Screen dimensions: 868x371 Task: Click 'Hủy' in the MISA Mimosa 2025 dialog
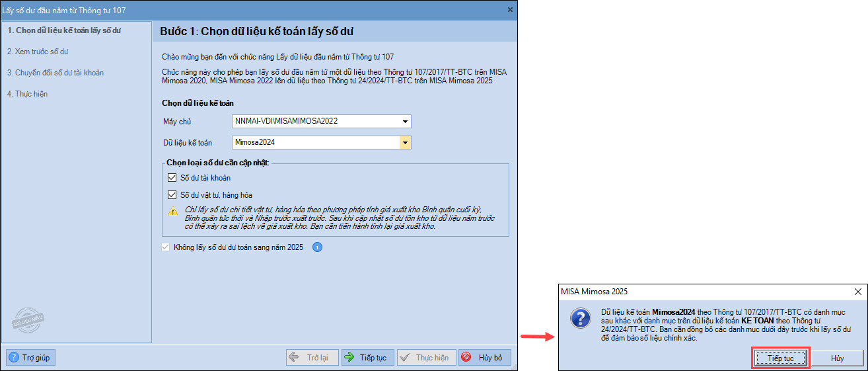838,358
